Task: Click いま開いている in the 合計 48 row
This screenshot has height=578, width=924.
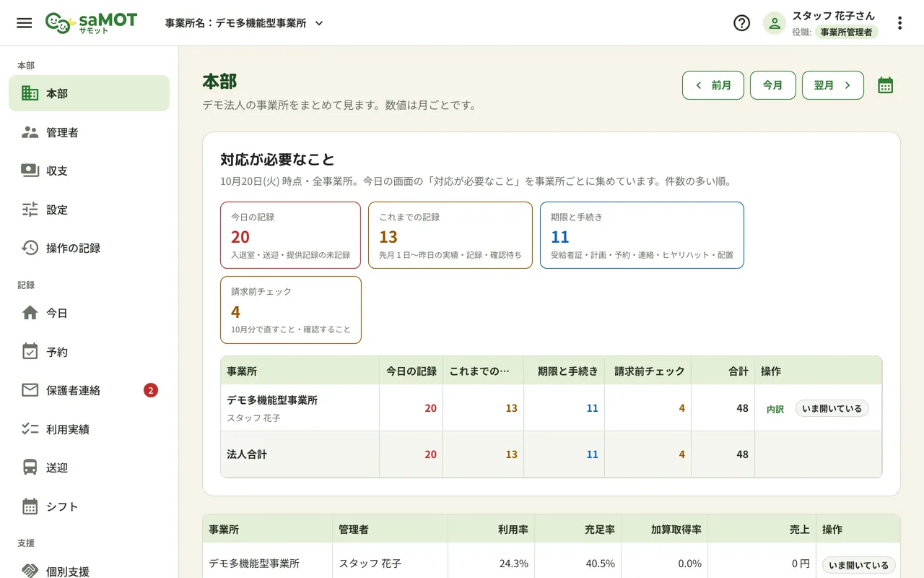Action: coord(832,408)
